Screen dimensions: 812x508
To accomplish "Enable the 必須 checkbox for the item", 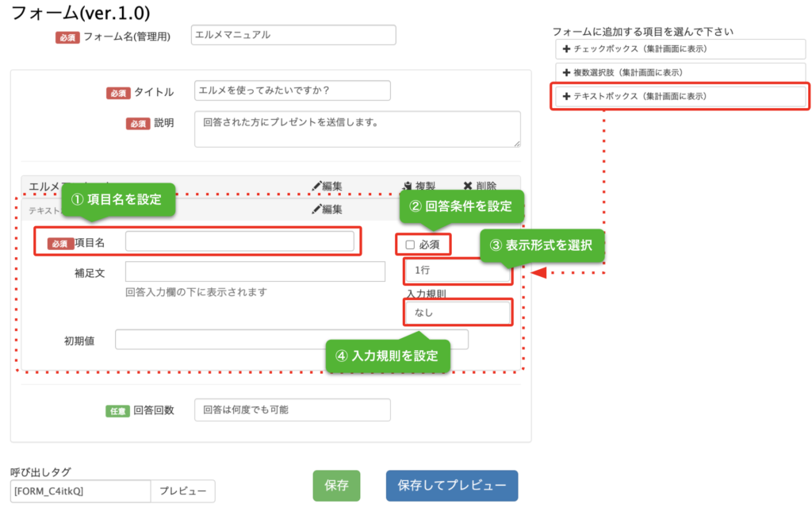I will (410, 244).
